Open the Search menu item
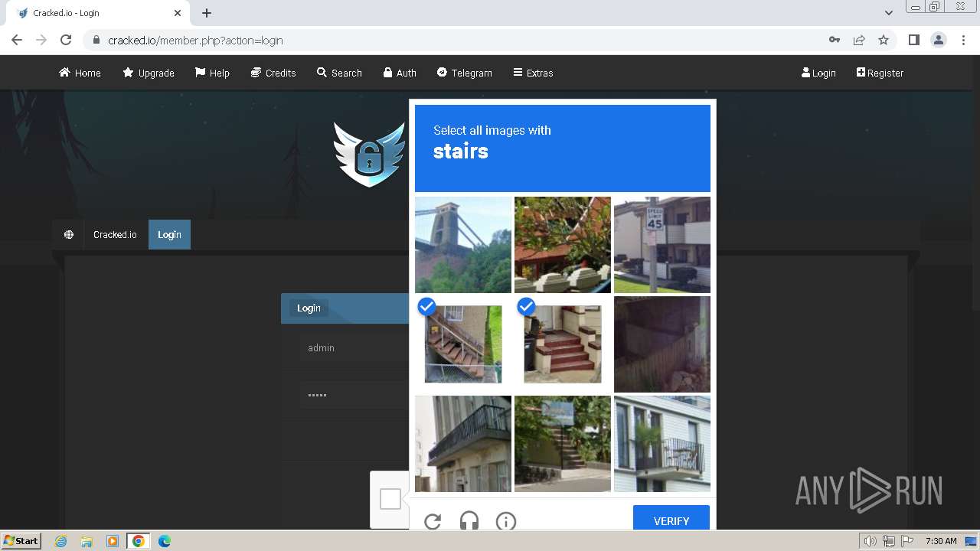This screenshot has height=551, width=980. coord(339,73)
